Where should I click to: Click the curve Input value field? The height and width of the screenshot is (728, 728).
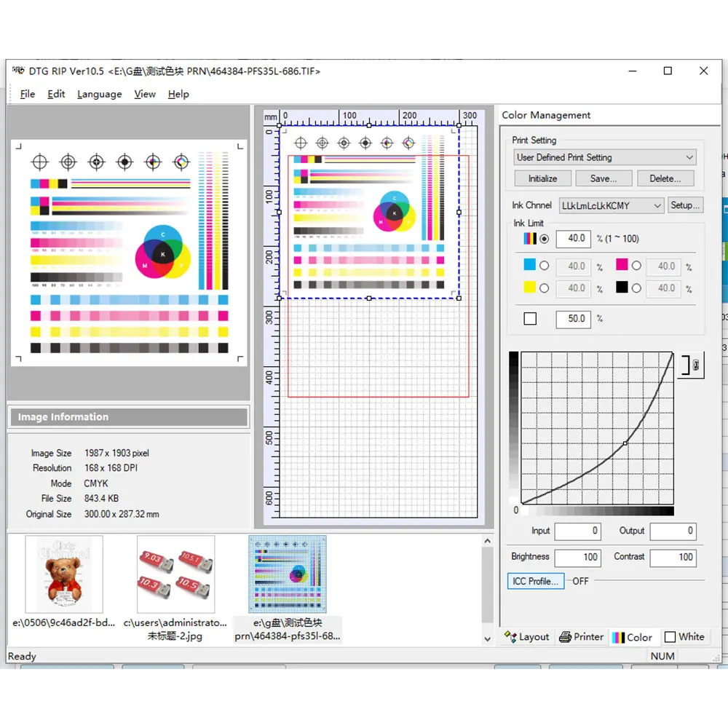tap(577, 531)
